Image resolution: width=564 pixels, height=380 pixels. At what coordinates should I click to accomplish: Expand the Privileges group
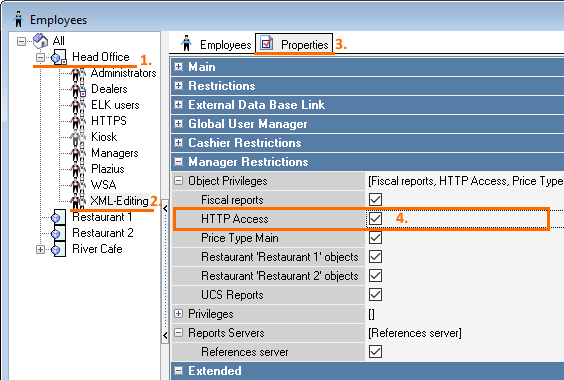[178, 314]
